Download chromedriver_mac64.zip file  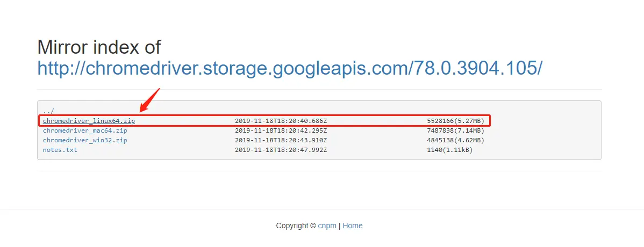click(x=85, y=130)
